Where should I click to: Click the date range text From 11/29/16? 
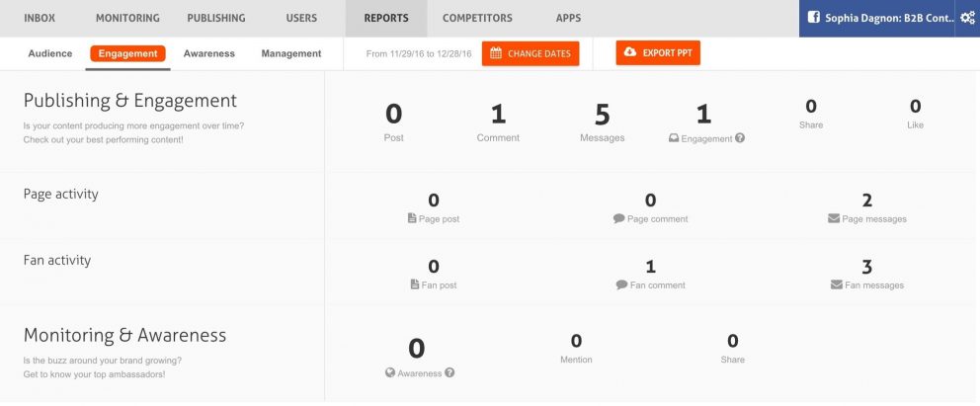419,53
